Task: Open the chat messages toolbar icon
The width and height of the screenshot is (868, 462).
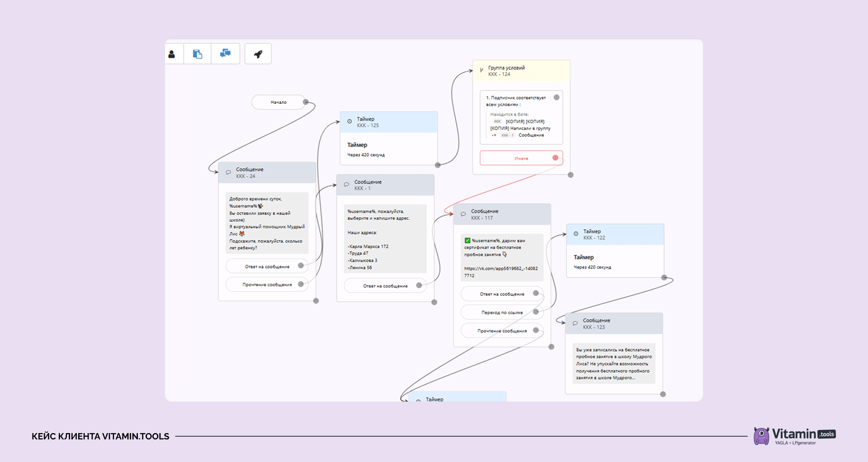Action: 225,54
